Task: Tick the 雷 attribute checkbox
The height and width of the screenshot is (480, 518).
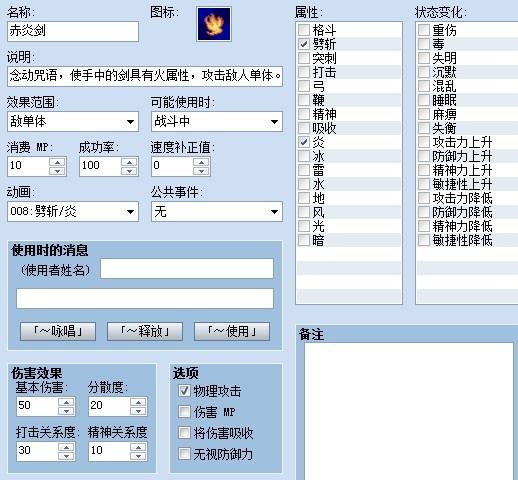Action: [x=304, y=170]
